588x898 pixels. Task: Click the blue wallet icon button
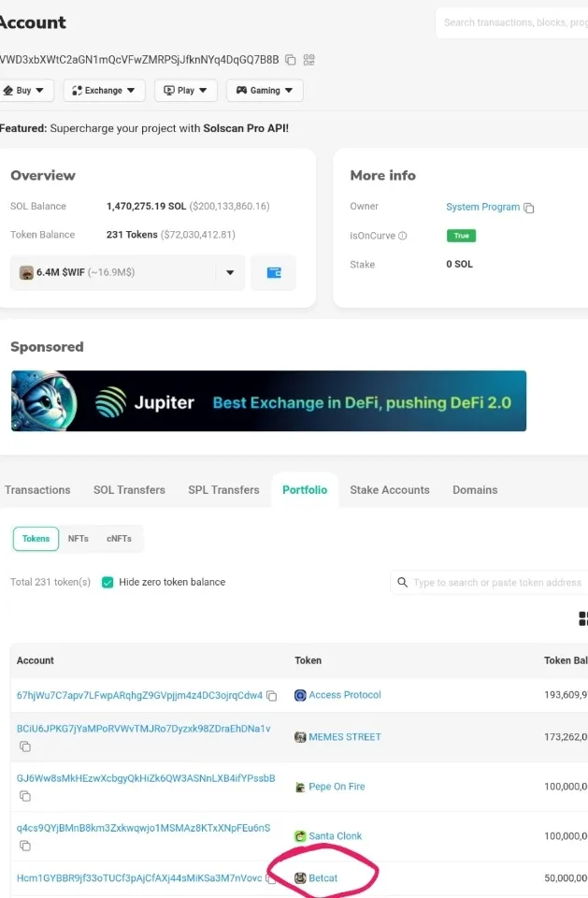(x=274, y=273)
